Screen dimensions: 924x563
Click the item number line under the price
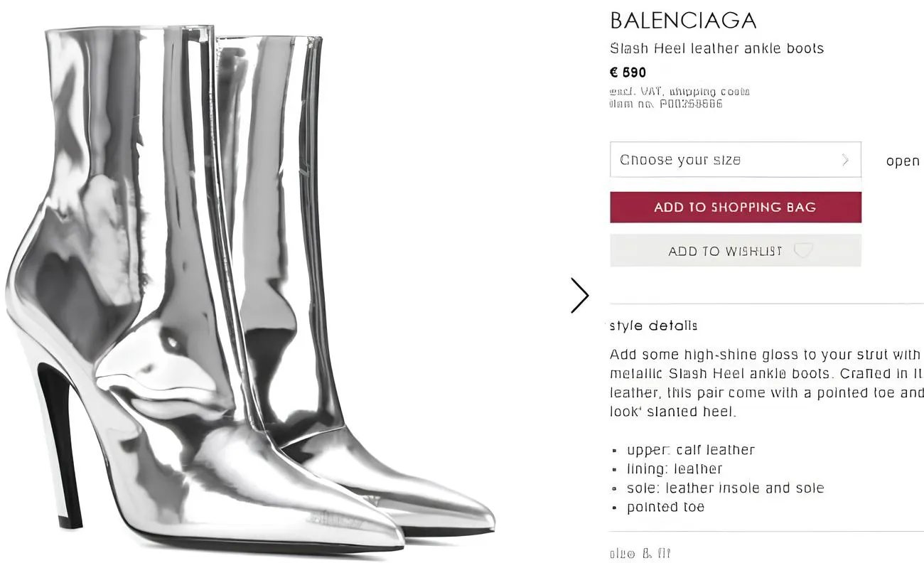pos(665,104)
